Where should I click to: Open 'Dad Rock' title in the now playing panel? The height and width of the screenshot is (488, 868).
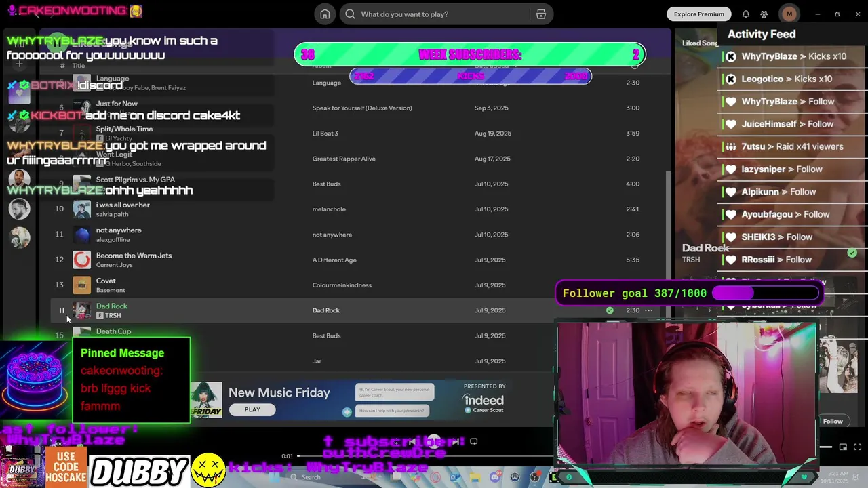click(x=705, y=248)
